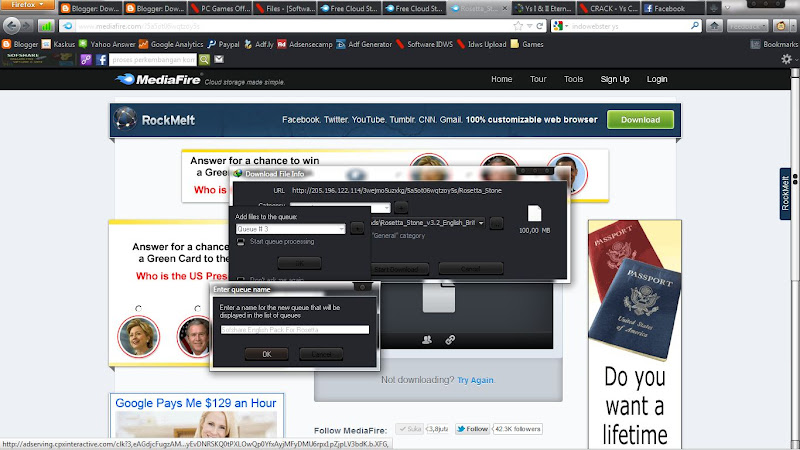
Task: Switch to Files - [Softwa... tab
Action: pos(285,9)
